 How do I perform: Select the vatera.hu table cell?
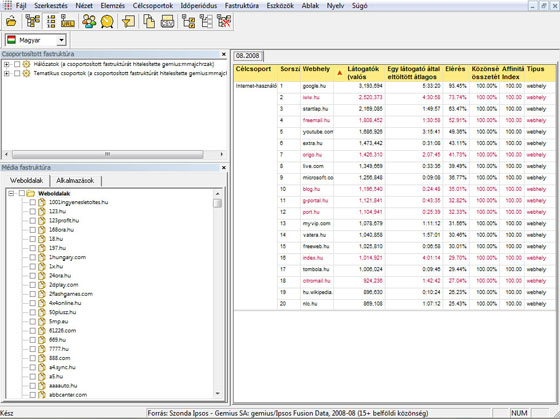click(x=317, y=235)
